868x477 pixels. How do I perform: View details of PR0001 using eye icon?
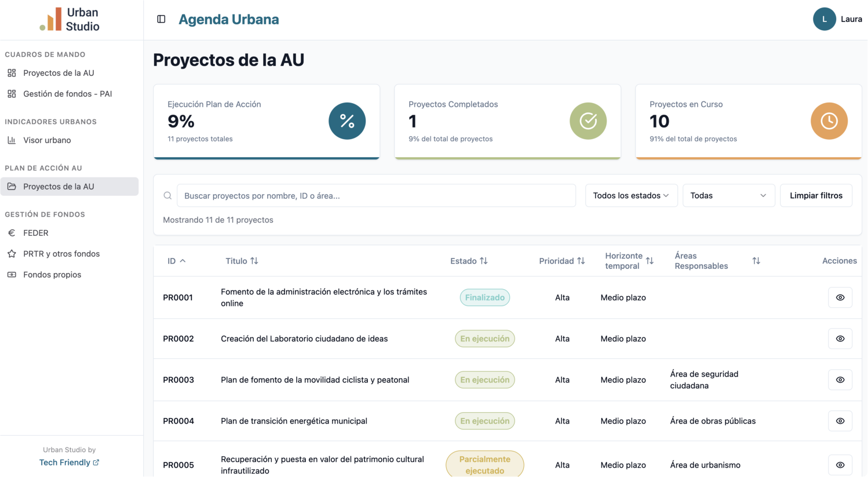pyautogui.click(x=840, y=297)
